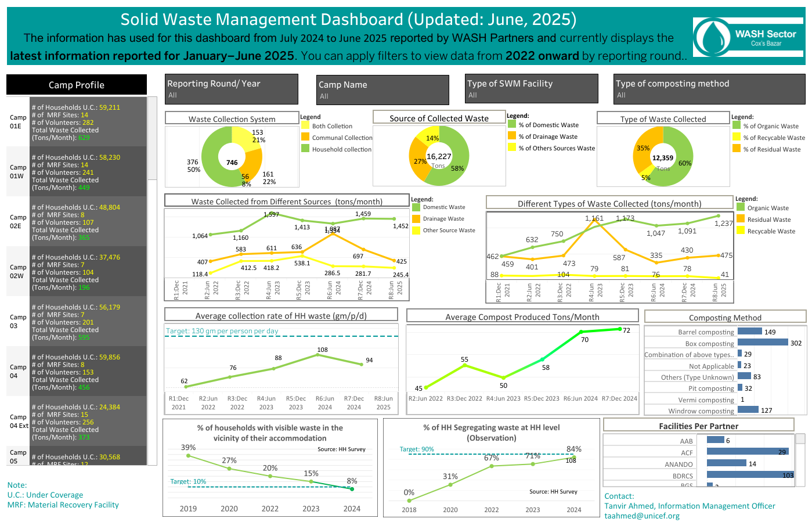812x522 pixels.
Task: Click the % of Recycable Waste legend swatch
Action: coord(737,137)
